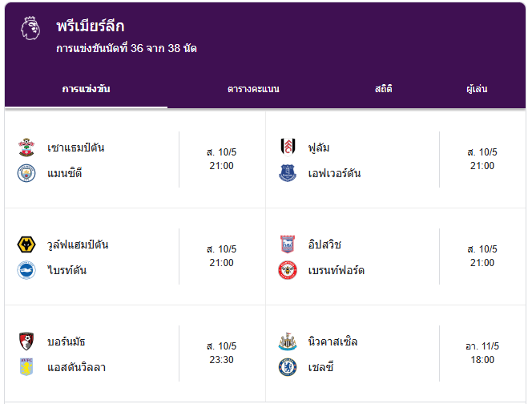This screenshot has width=532, height=404.
Task: Click the Brentford bee crest
Action: 288,270
